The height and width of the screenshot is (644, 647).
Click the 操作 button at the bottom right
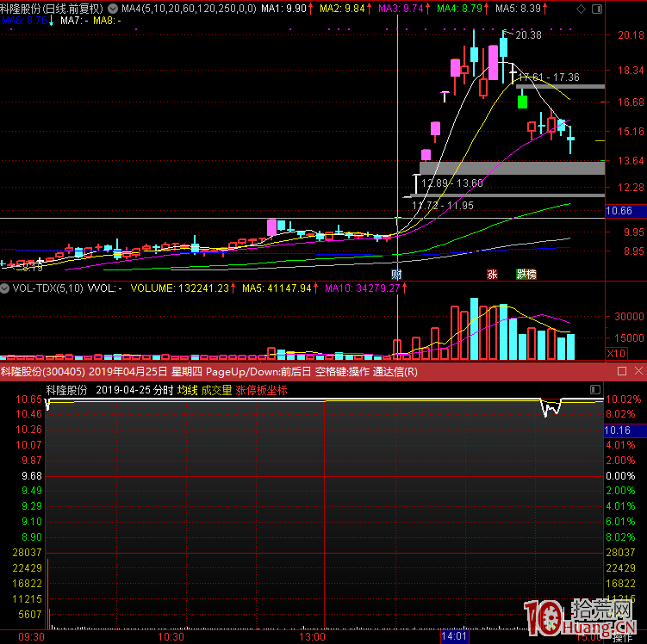click(623, 638)
